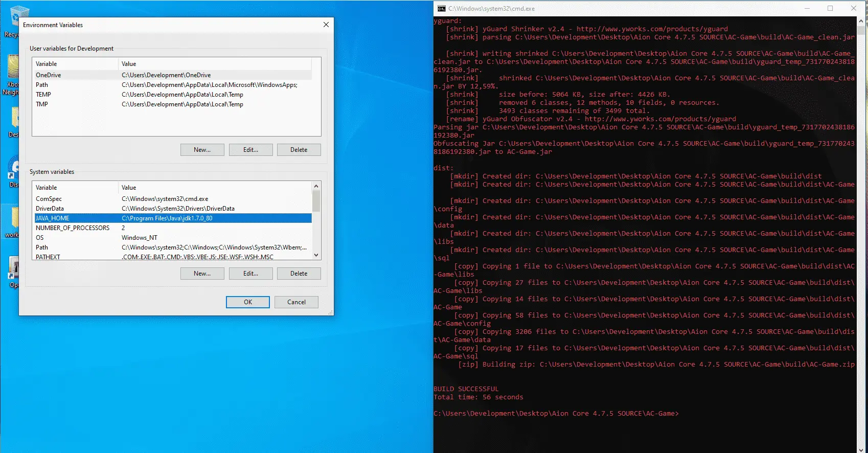Select the TEMP user variable
Screen dimensions: 868x453
[x=173, y=95]
